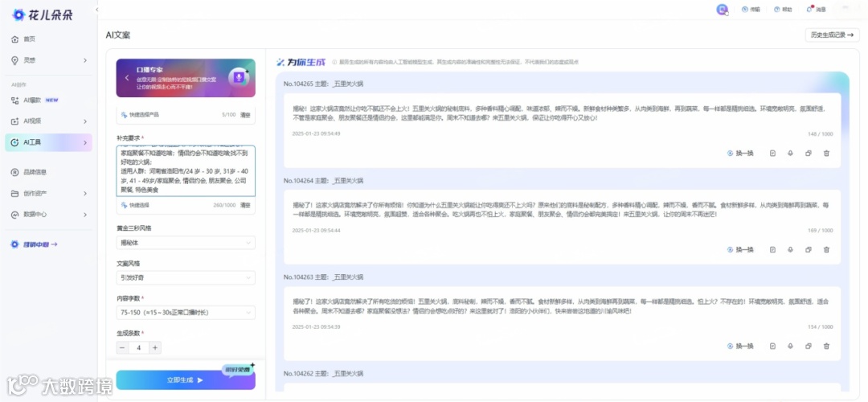868x402 pixels.
Task: Click the 169 / 1000 character counter
Action: 820,231
